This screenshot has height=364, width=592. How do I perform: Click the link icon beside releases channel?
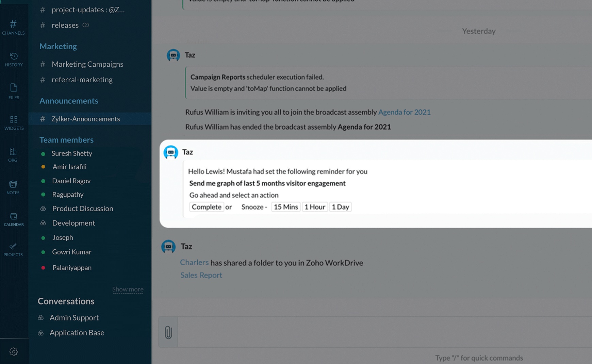pyautogui.click(x=86, y=25)
